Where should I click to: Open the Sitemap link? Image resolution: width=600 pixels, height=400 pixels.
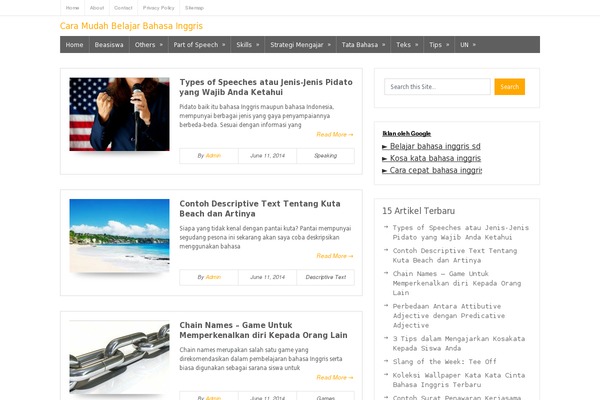pyautogui.click(x=194, y=8)
